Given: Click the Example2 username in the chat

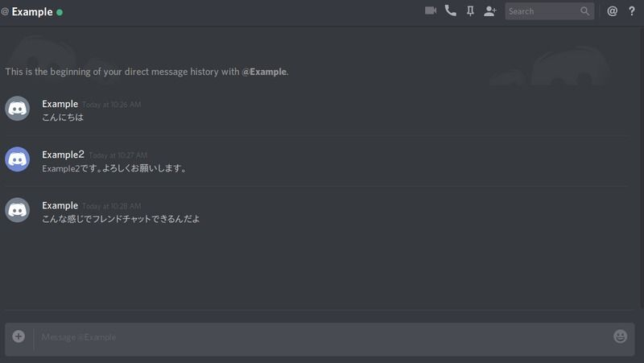Looking at the screenshot, I should (x=63, y=155).
